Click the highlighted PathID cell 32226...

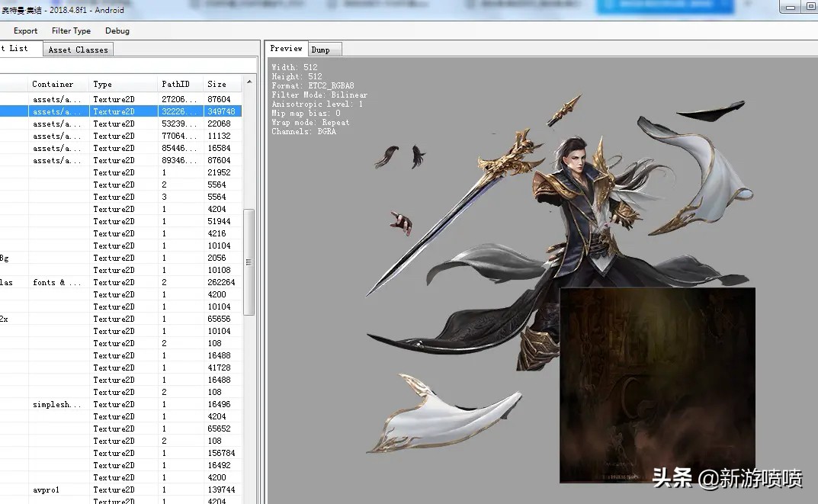tap(181, 111)
